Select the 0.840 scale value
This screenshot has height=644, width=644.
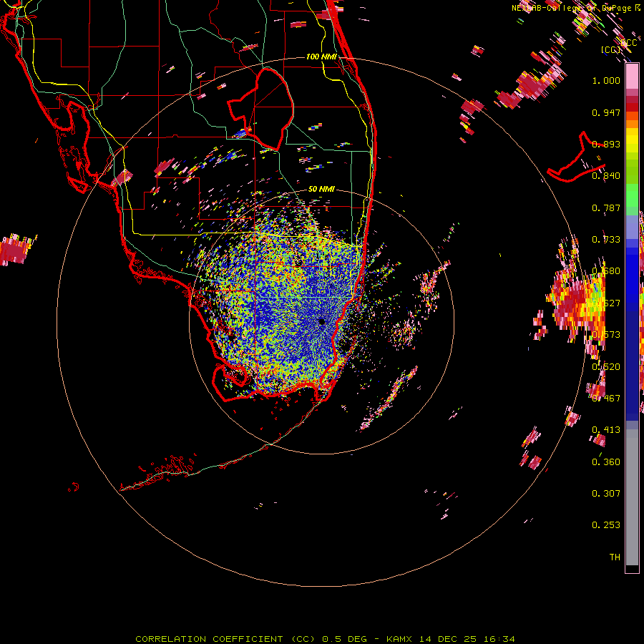click(x=606, y=176)
